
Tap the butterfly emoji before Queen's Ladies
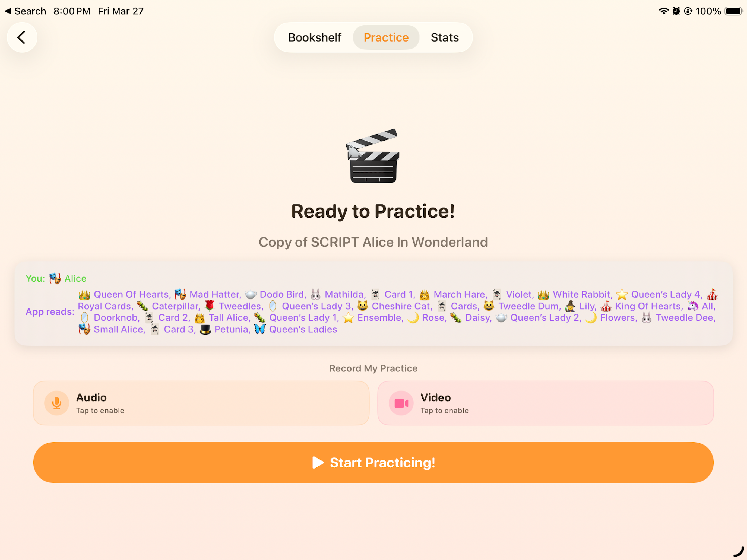260,329
